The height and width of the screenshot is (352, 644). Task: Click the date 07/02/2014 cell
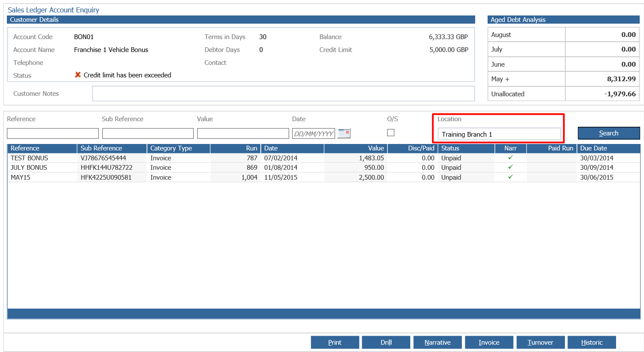point(292,158)
